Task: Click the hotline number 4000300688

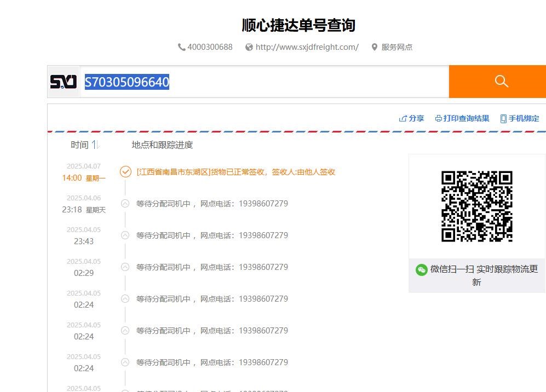Action: [210, 47]
